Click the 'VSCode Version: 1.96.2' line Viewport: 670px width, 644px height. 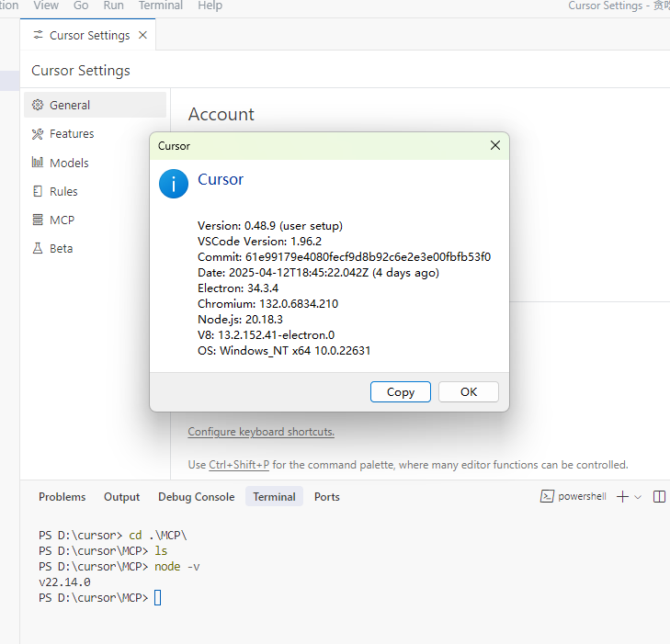259,242
